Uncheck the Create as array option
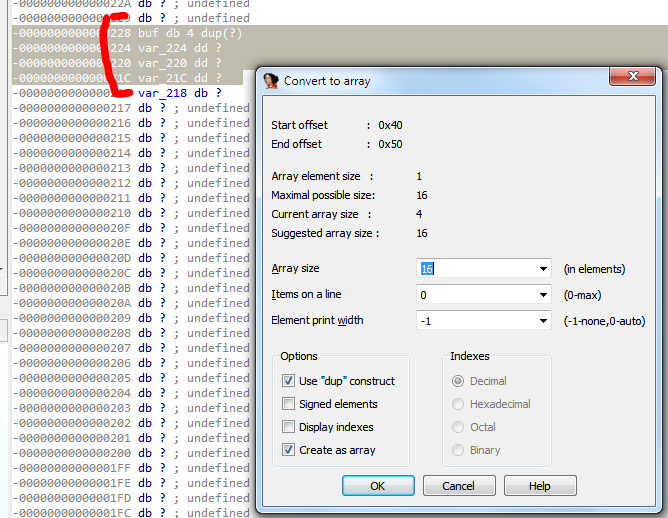The width and height of the screenshot is (668, 518). click(289, 450)
